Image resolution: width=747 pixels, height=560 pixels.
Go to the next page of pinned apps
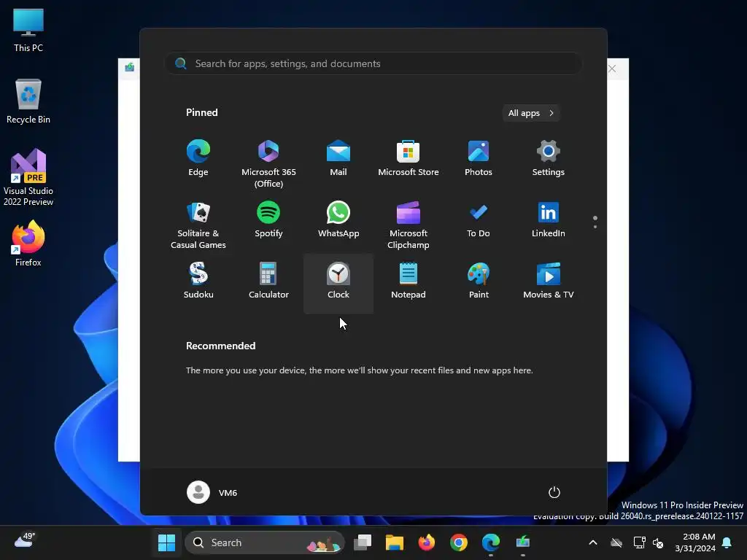click(595, 227)
